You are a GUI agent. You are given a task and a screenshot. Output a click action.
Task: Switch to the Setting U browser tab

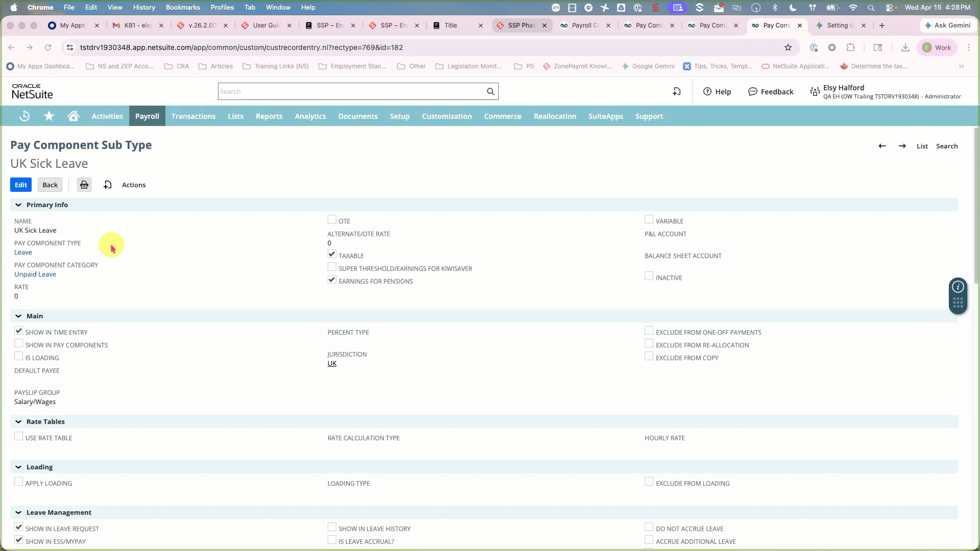pyautogui.click(x=840, y=26)
